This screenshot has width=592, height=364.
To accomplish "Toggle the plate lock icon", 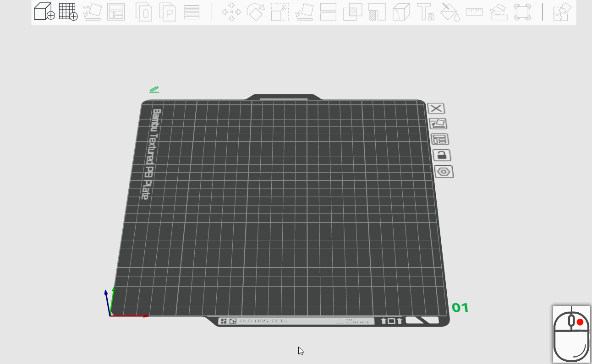I will [x=442, y=155].
